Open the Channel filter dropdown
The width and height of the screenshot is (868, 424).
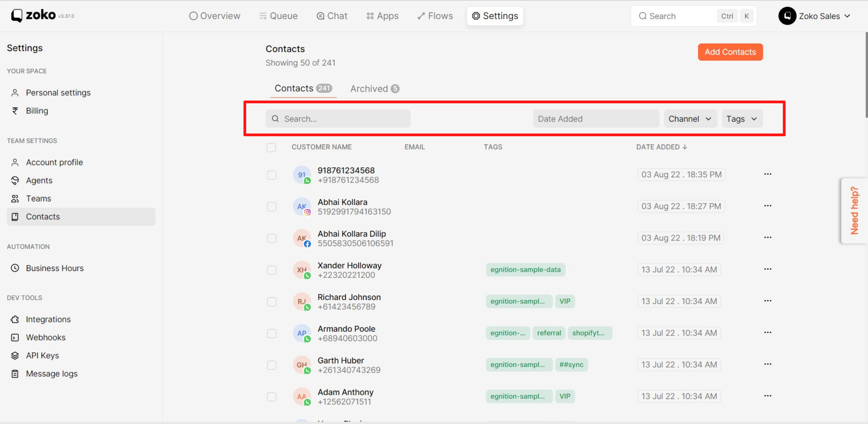pos(690,119)
